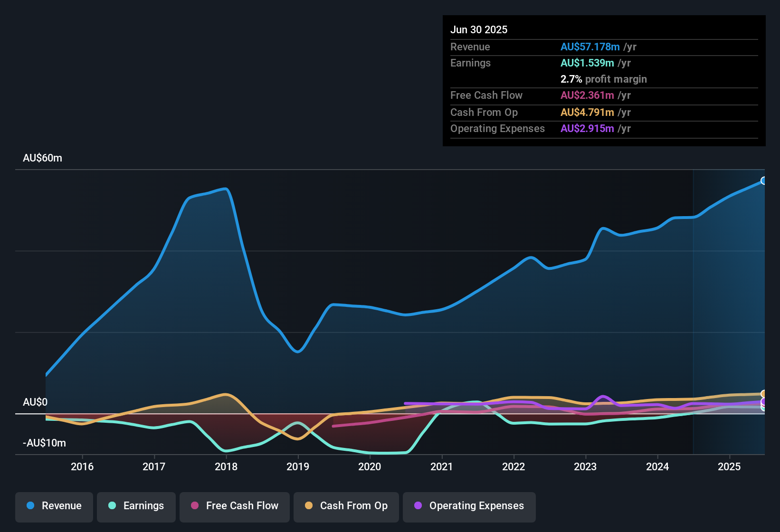Viewport: 780px width, 532px height.
Task: Toggle the Earnings series visibility
Action: (136, 506)
